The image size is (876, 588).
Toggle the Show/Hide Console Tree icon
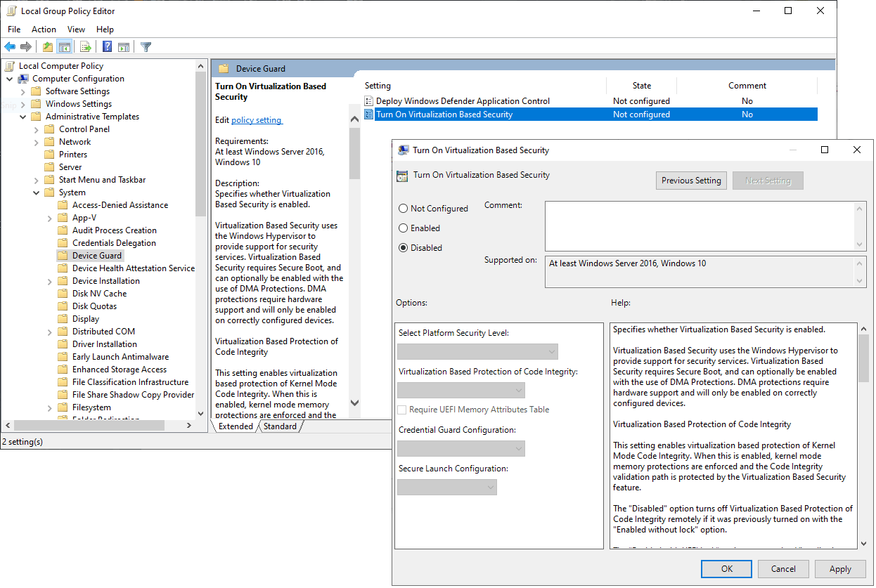(64, 46)
